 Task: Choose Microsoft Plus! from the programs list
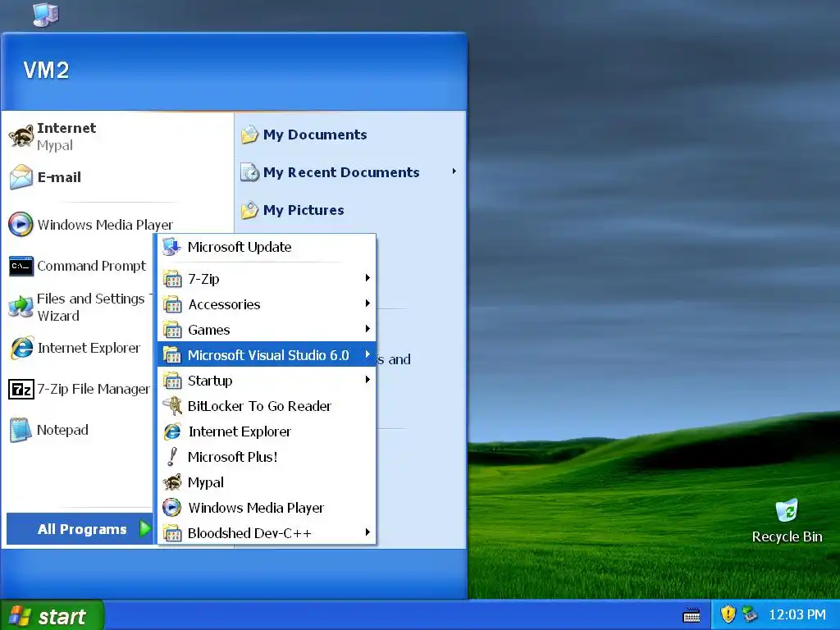[x=267, y=457]
